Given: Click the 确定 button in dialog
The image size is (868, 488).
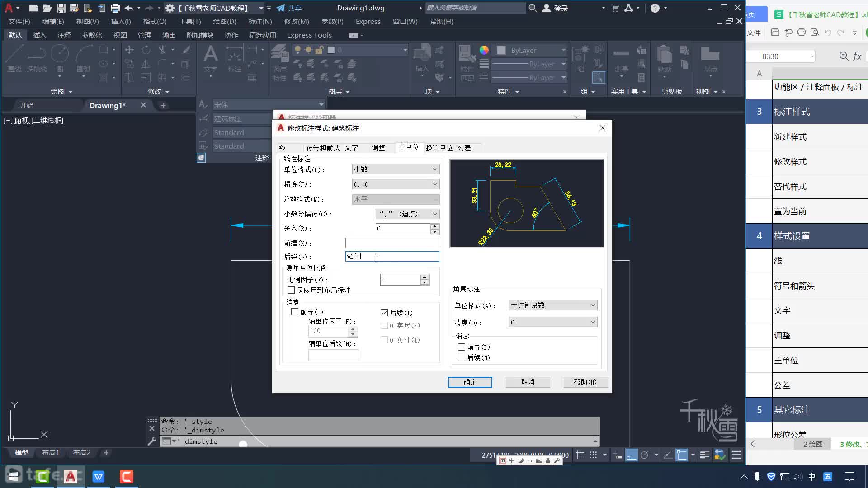Looking at the screenshot, I should tap(470, 382).
